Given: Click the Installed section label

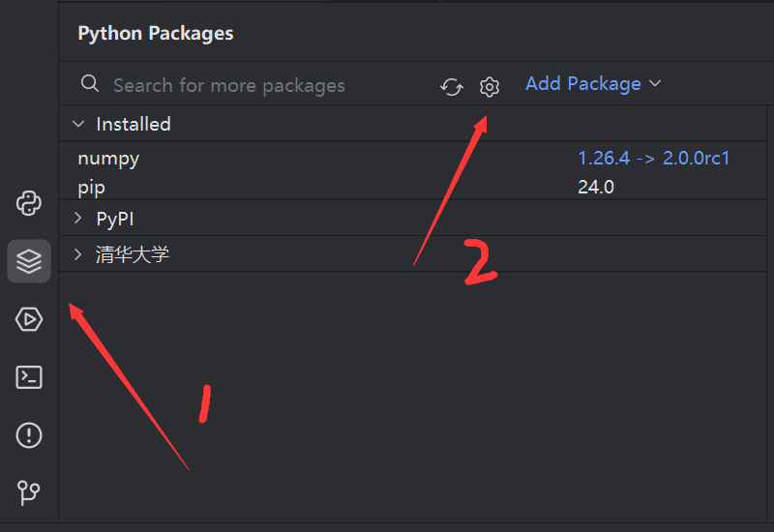Looking at the screenshot, I should pyautogui.click(x=134, y=124).
